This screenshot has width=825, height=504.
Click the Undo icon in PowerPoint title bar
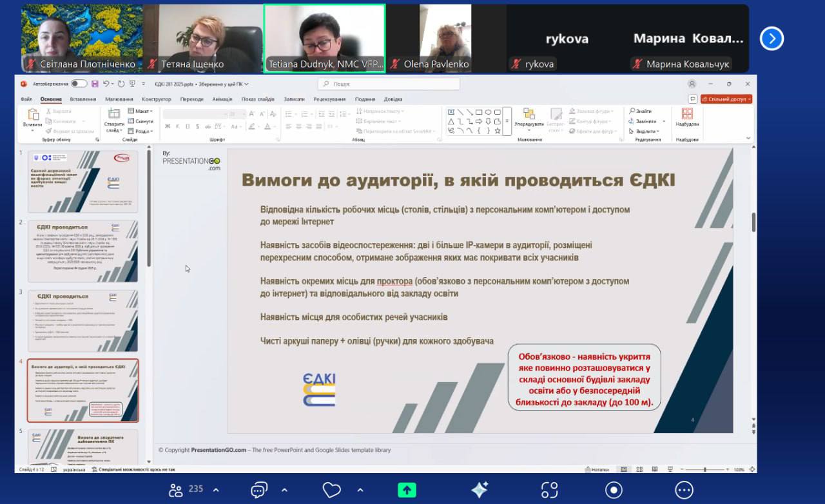[105, 84]
